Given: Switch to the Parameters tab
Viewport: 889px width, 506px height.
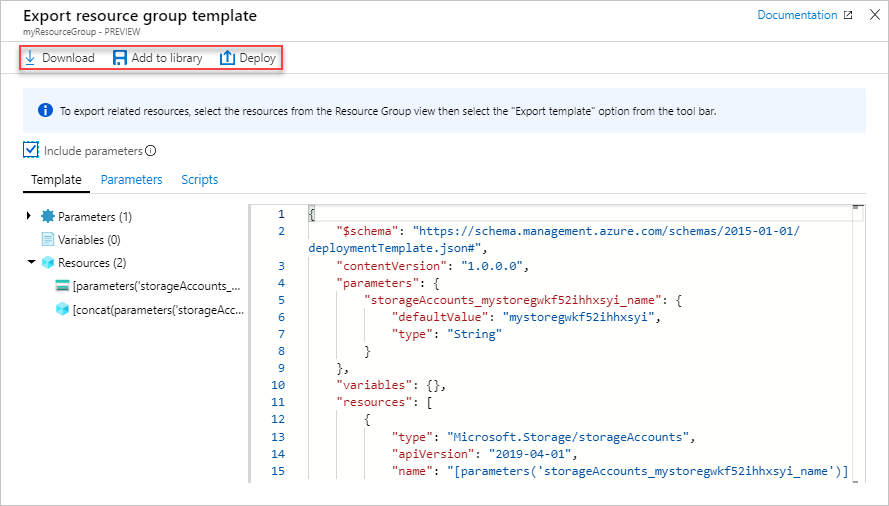Looking at the screenshot, I should 131,180.
